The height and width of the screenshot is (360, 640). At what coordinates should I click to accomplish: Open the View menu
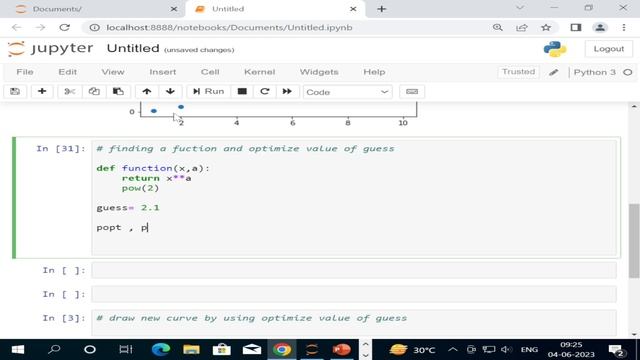click(113, 72)
